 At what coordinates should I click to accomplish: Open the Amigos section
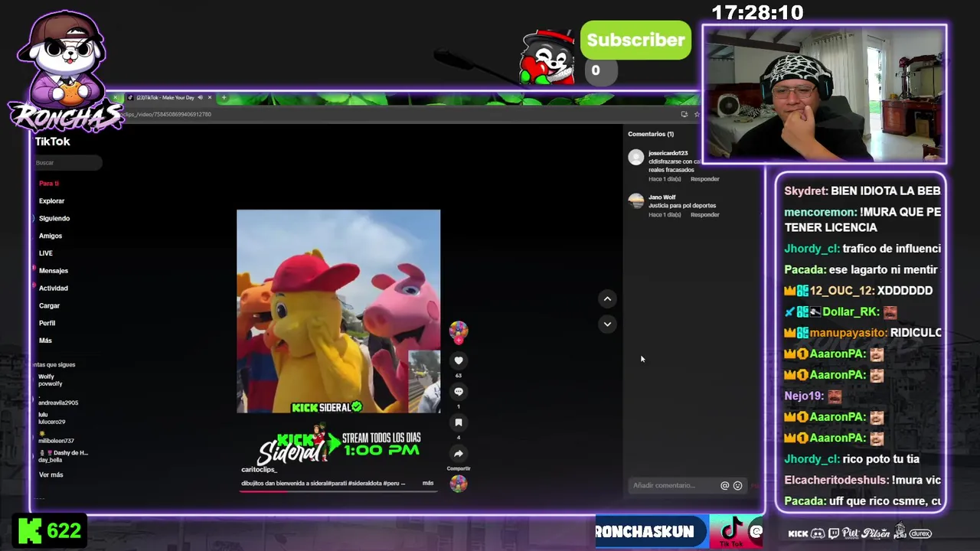pyautogui.click(x=51, y=236)
